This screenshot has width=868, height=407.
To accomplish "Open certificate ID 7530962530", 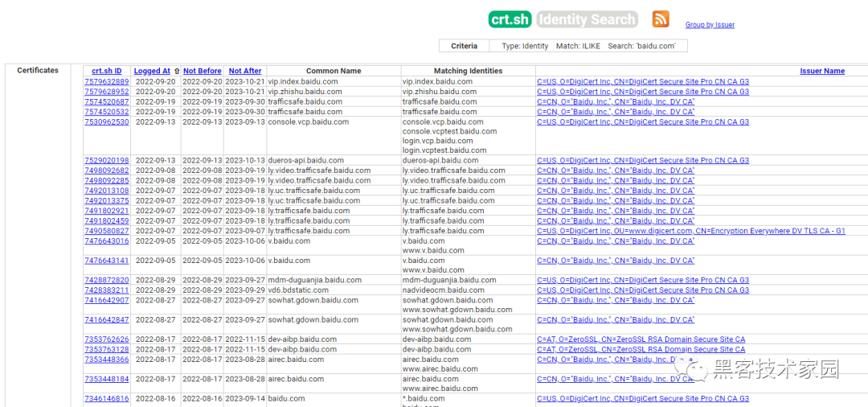I will pos(107,121).
